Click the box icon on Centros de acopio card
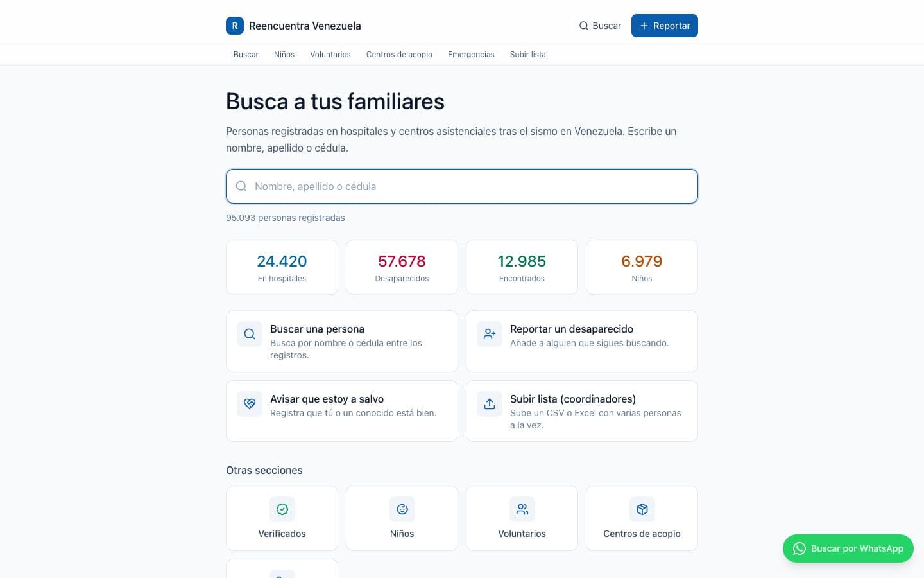 point(642,509)
